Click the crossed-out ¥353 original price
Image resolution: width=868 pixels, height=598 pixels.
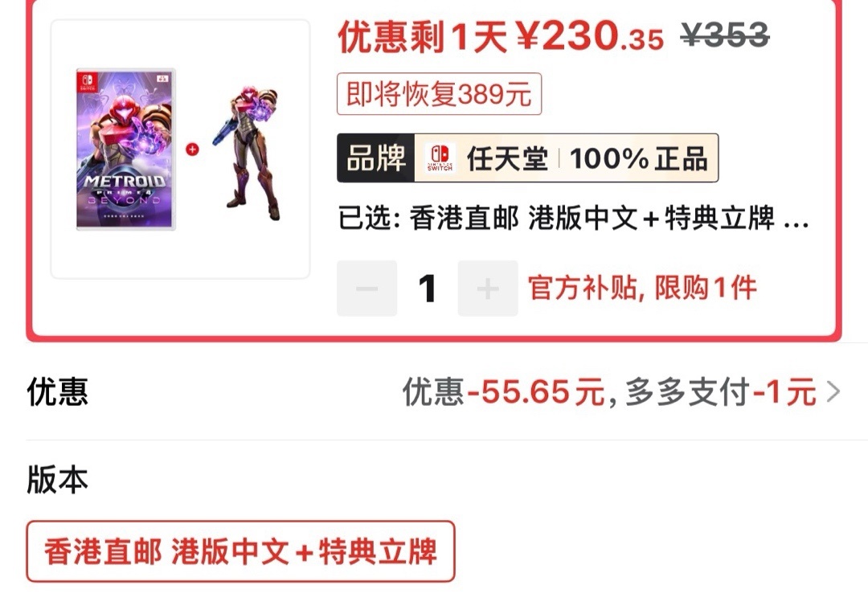[725, 35]
